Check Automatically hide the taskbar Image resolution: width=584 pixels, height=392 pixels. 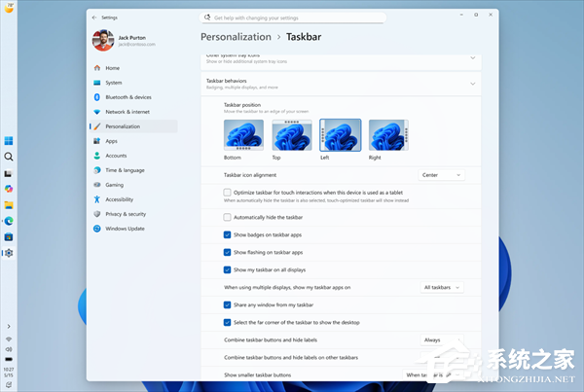227,217
